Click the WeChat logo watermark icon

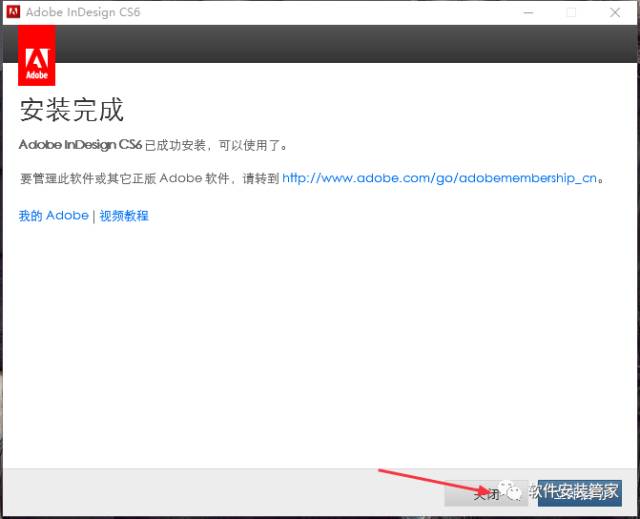[511, 490]
